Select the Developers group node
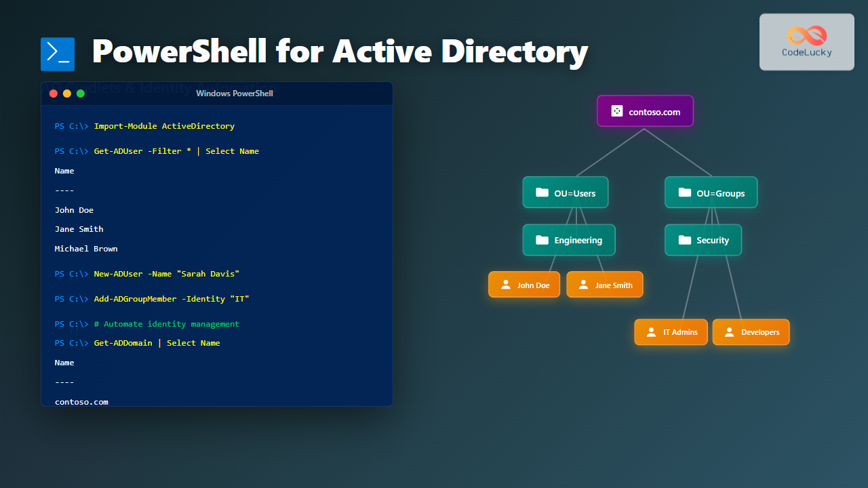868x488 pixels. click(x=751, y=332)
